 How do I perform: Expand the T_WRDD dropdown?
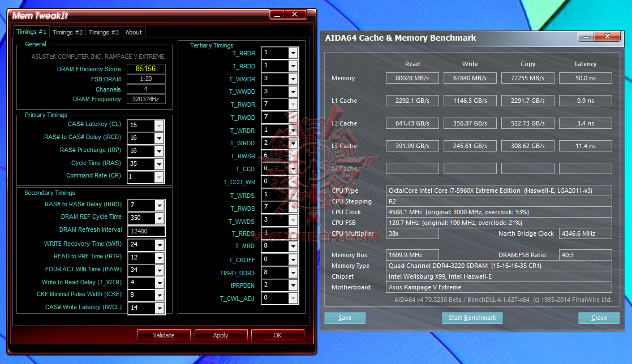(x=293, y=143)
